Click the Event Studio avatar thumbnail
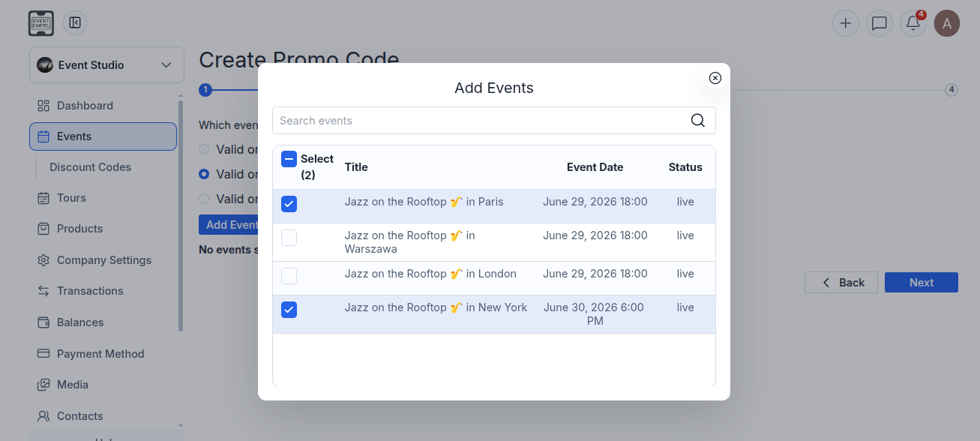 click(45, 65)
